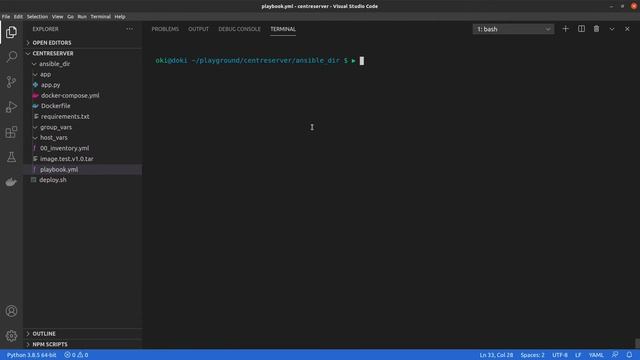Collapse the host_vars folder
640x360 pixels.
83,138
